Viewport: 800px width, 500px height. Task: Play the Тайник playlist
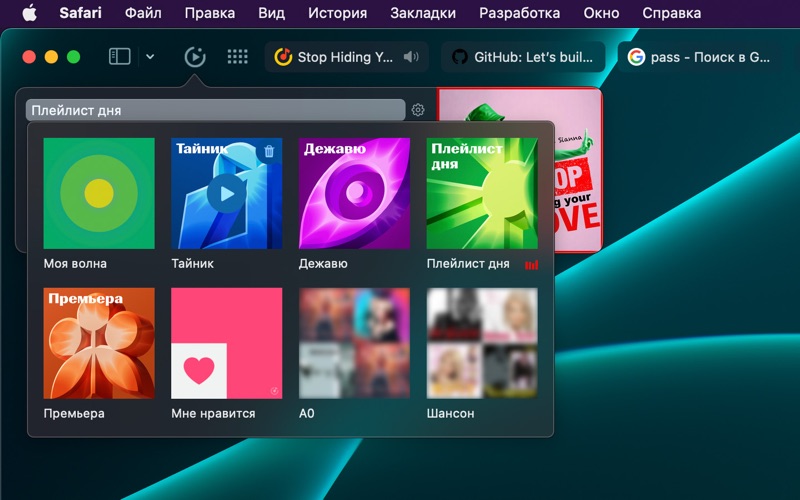coord(227,193)
